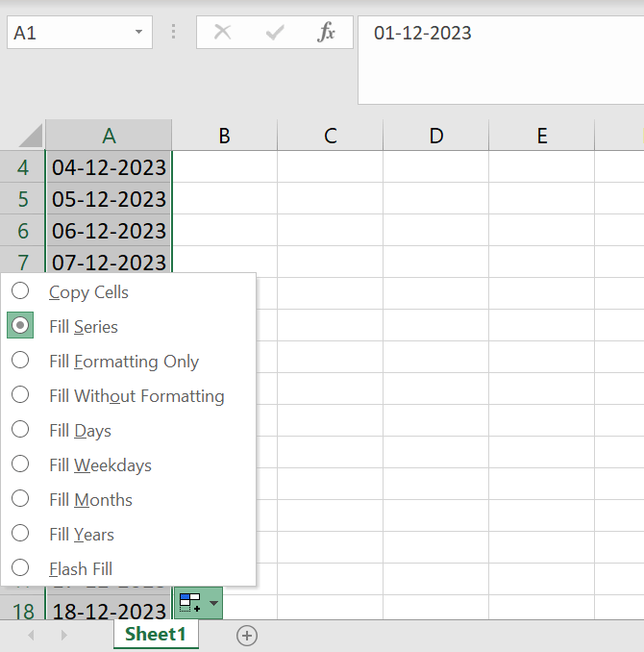Select row 4 header

pos(22,166)
